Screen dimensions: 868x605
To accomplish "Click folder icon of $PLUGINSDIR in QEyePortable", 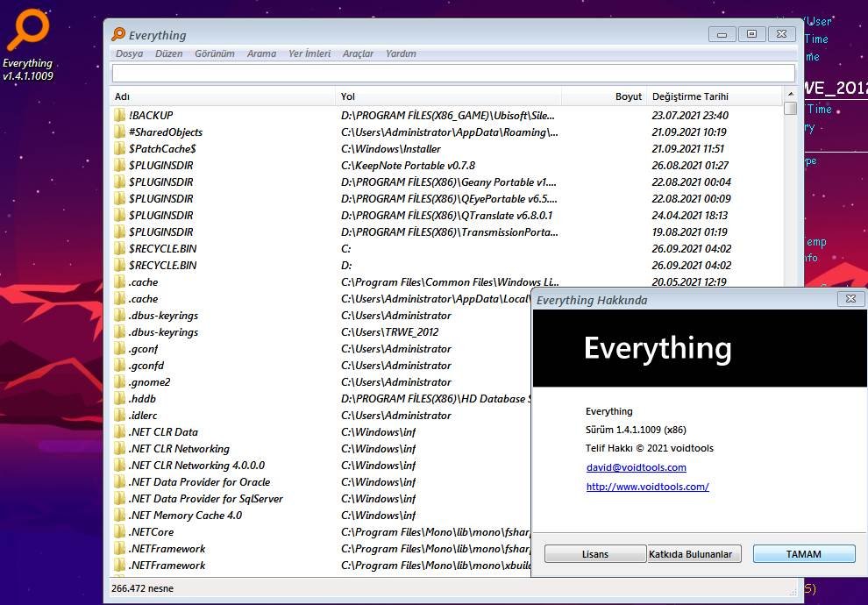I will point(119,198).
